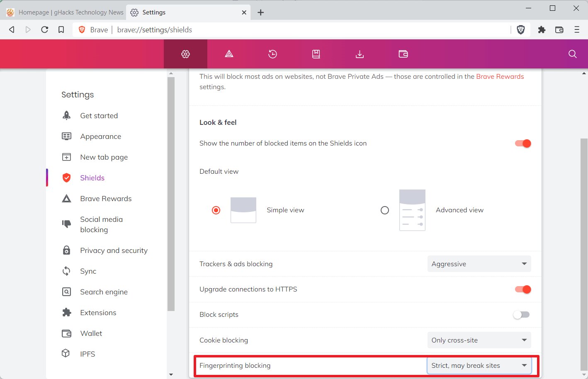Open Bookmarks icon in the top navigation bar

click(x=316, y=54)
